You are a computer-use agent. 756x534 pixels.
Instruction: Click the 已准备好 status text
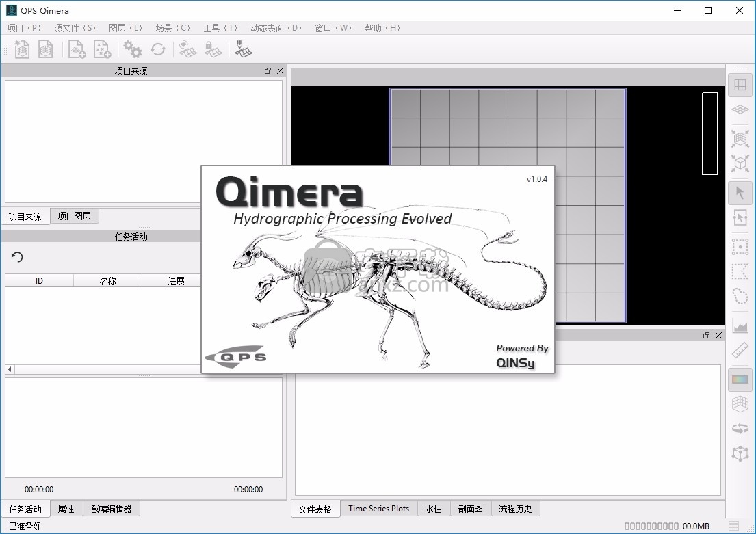tap(25, 526)
